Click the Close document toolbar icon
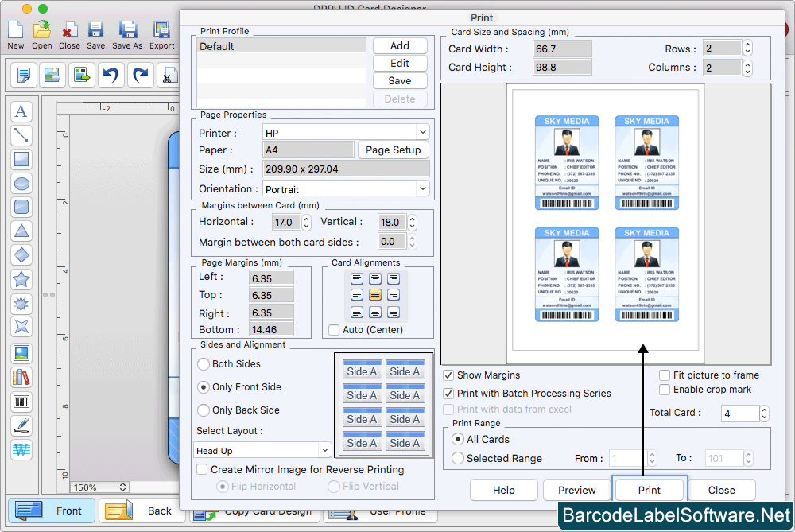 tap(69, 36)
